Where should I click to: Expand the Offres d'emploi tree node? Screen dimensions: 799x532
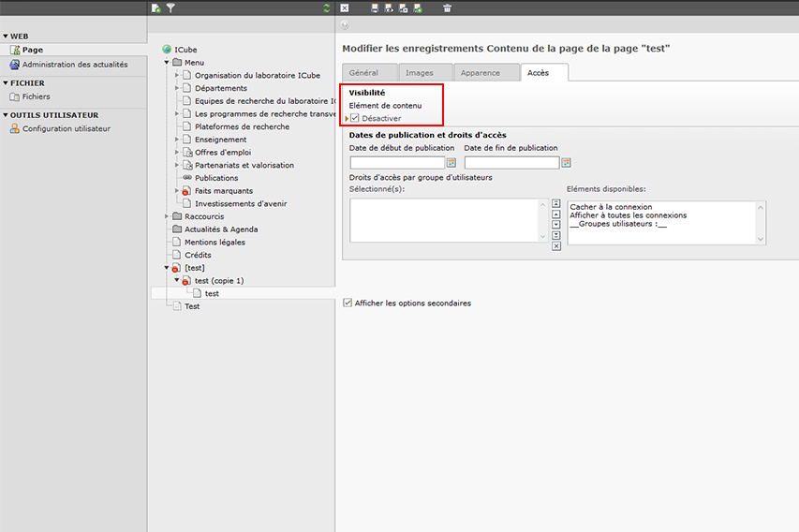click(x=177, y=152)
